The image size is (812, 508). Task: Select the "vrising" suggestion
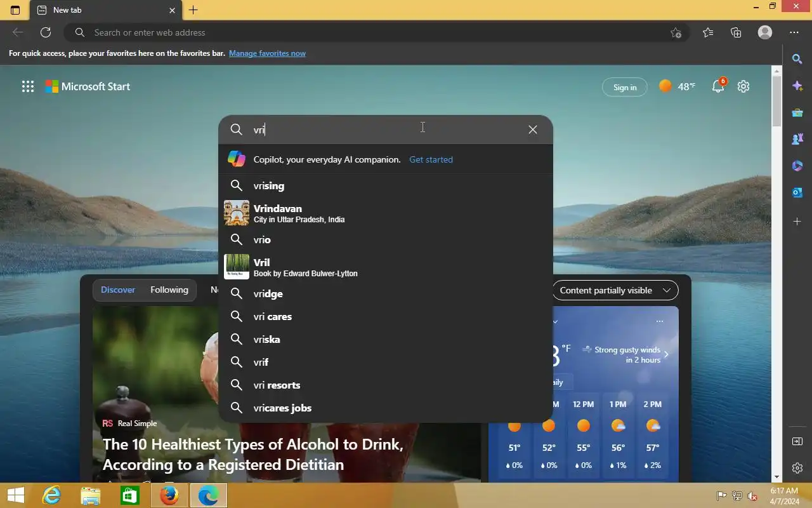(x=386, y=185)
